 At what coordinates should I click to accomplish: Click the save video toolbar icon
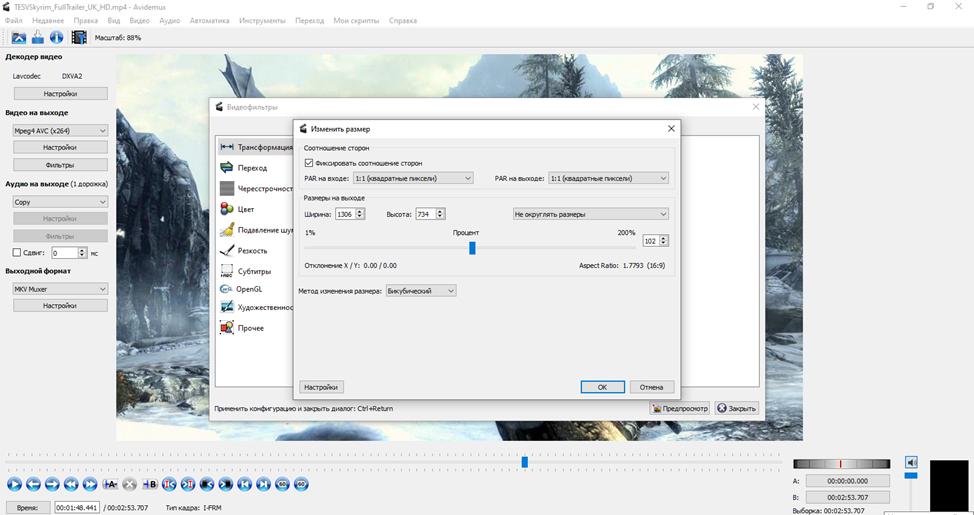click(x=38, y=37)
